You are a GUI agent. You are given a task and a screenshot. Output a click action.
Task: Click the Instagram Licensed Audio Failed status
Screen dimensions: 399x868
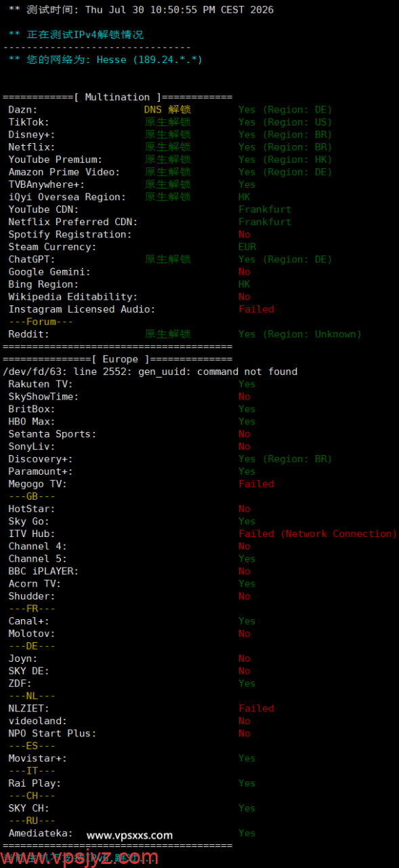pos(256,309)
